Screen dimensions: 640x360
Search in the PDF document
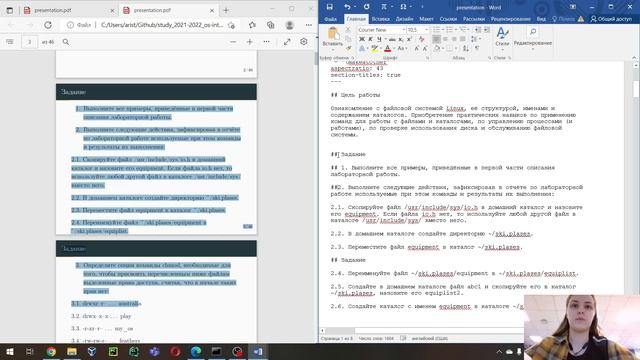click(x=66, y=42)
